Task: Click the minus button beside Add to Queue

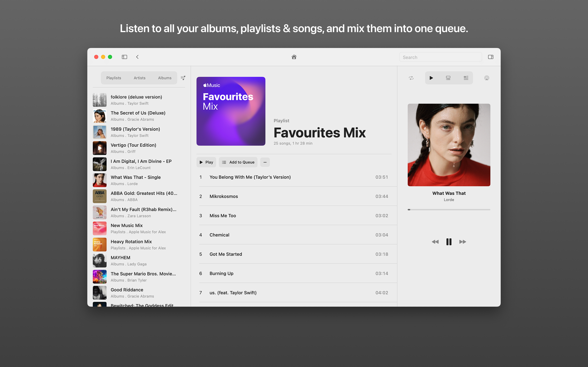Action: coord(265,162)
